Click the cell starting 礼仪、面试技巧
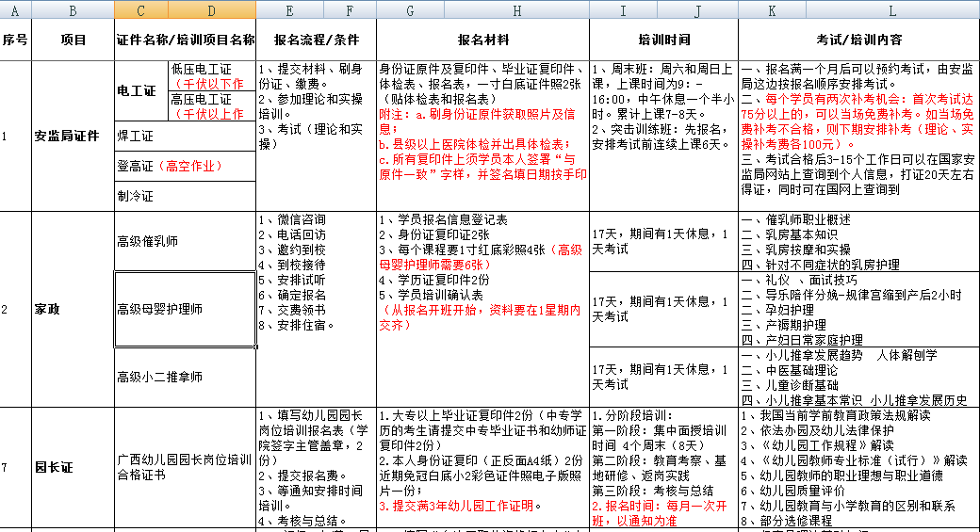Image resolution: width=980 pixels, height=532 pixels. [x=859, y=309]
